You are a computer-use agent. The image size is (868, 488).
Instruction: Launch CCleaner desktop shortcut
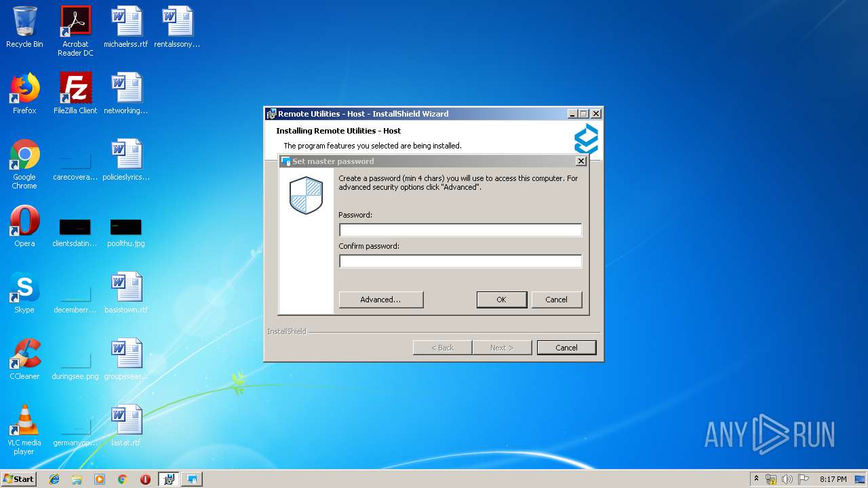pyautogui.click(x=24, y=359)
